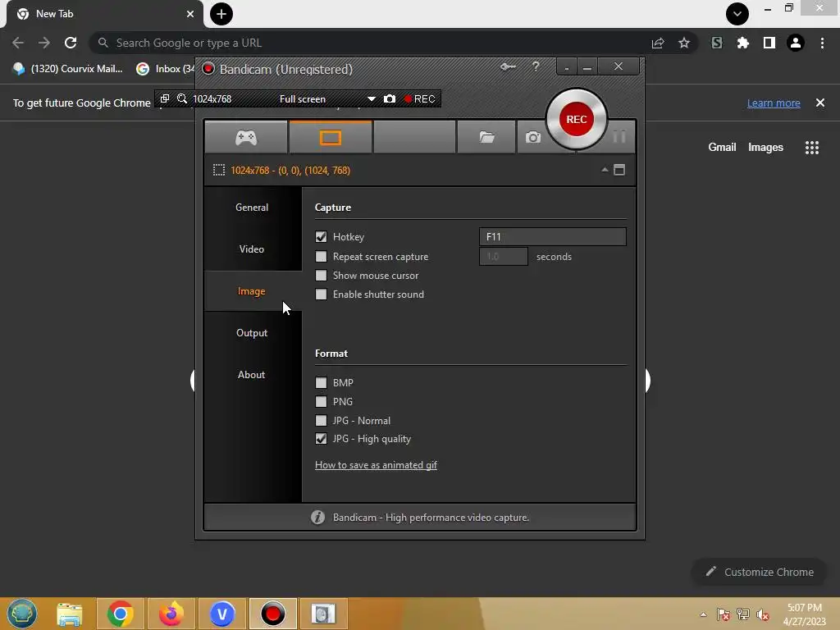Click the magnifier icon in recording overlay bar
840x630 pixels.
pos(182,98)
